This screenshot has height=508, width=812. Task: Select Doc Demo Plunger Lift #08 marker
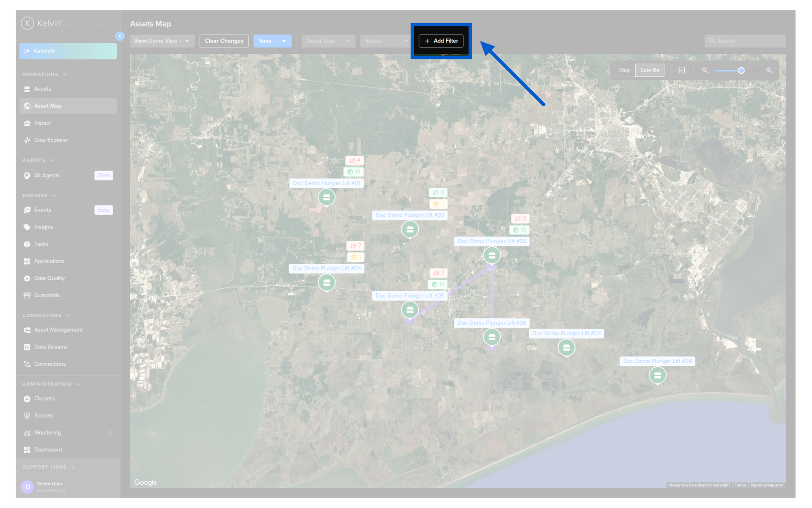click(658, 375)
